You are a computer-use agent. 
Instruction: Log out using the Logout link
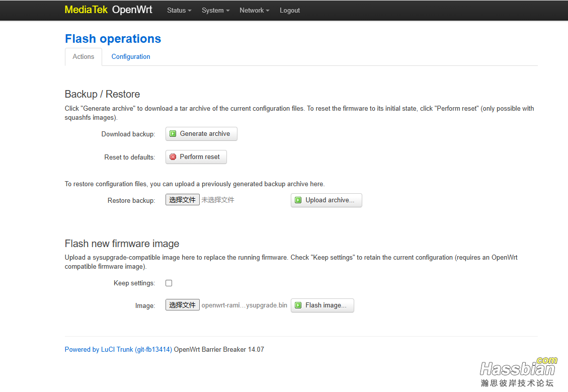pos(290,11)
